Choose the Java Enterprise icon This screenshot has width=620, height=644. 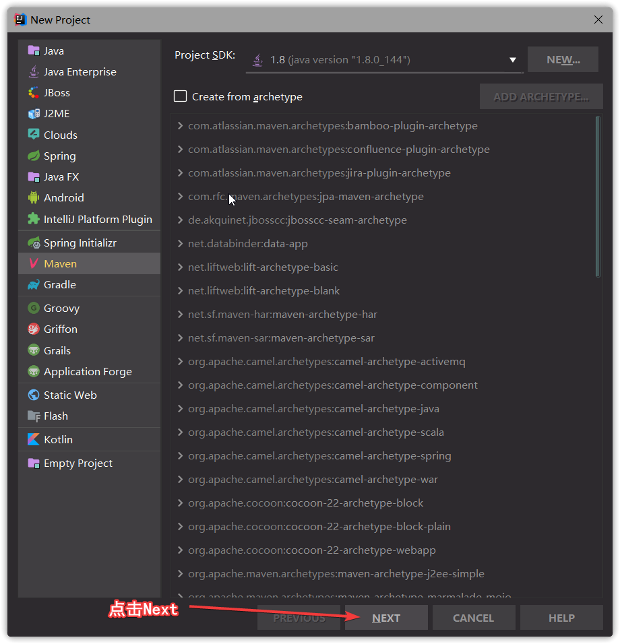pos(33,71)
